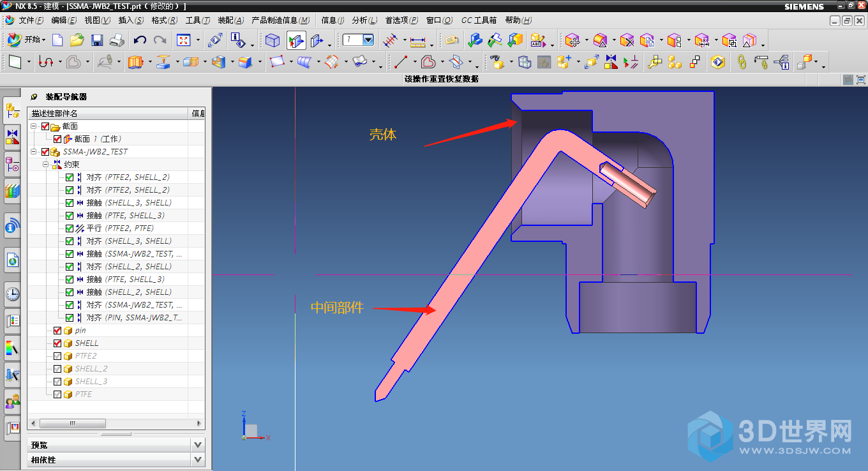Click the Assembly Constraints icon in toolbar
This screenshot has width=868, height=471.
pos(612,62)
